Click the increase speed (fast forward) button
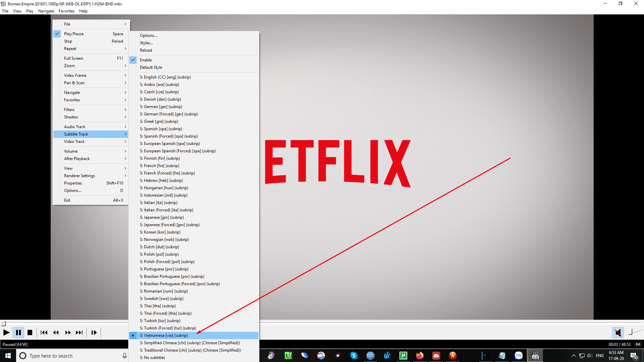This screenshot has width=644, height=362. (68, 332)
